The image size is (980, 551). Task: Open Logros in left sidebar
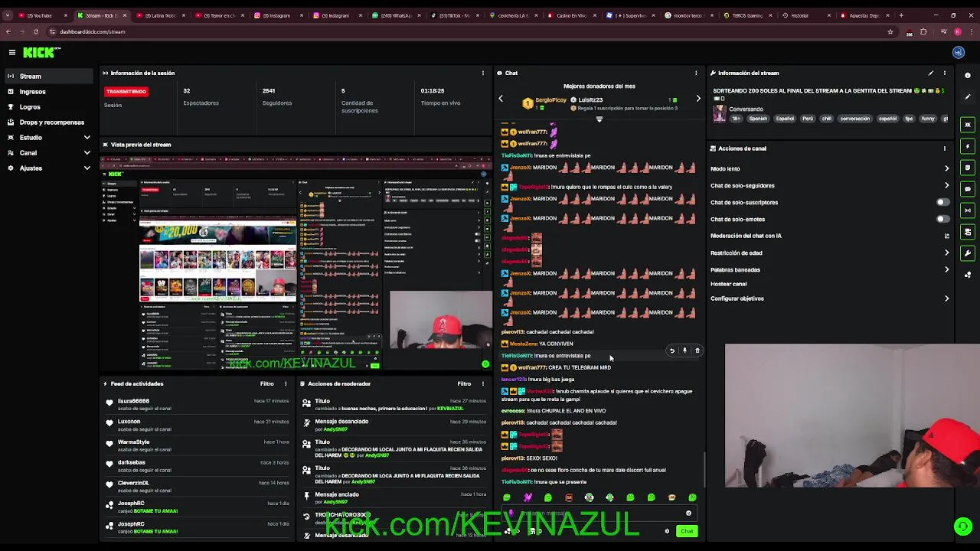(x=49, y=107)
